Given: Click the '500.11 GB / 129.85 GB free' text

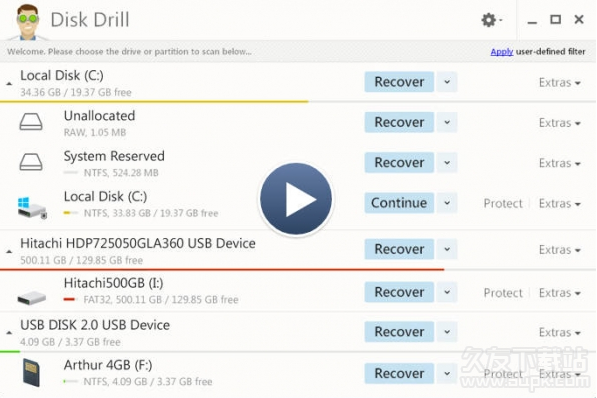Looking at the screenshot, I should 81,261.
